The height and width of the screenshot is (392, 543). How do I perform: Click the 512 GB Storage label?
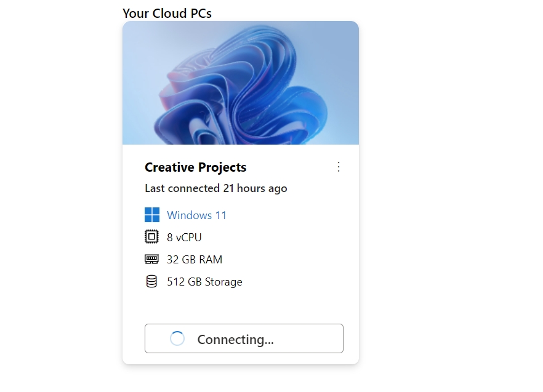pos(204,281)
